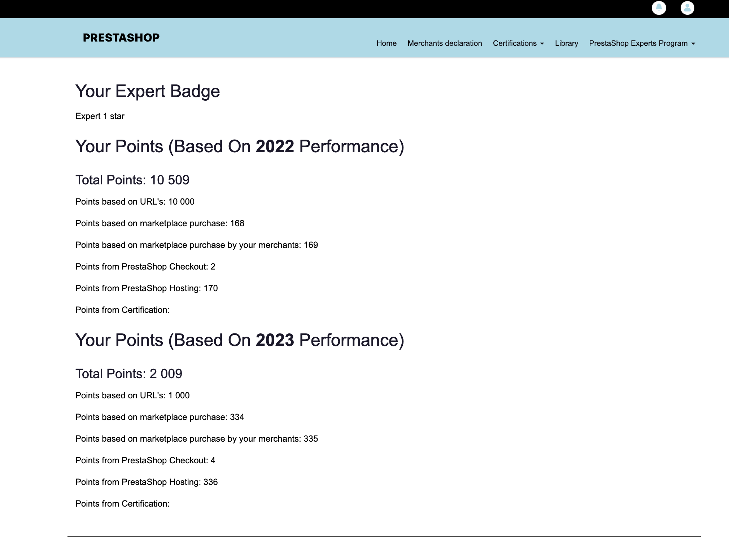
Task: Click merchants marketplace purchase 169 line
Action: click(197, 245)
